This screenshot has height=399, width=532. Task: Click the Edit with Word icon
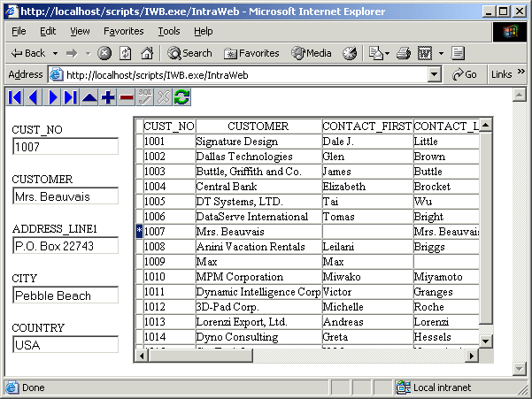[x=424, y=53]
